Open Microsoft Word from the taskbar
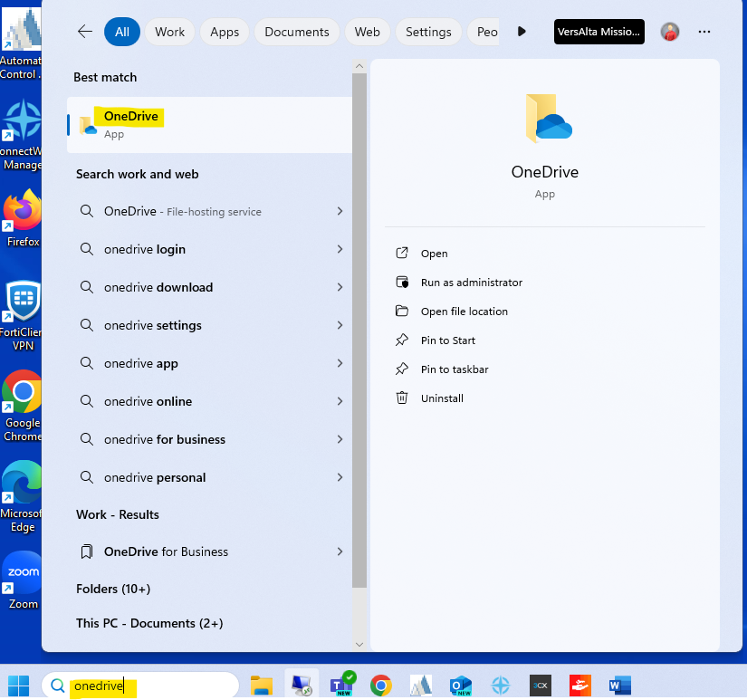The height and width of the screenshot is (700, 747). click(x=620, y=686)
